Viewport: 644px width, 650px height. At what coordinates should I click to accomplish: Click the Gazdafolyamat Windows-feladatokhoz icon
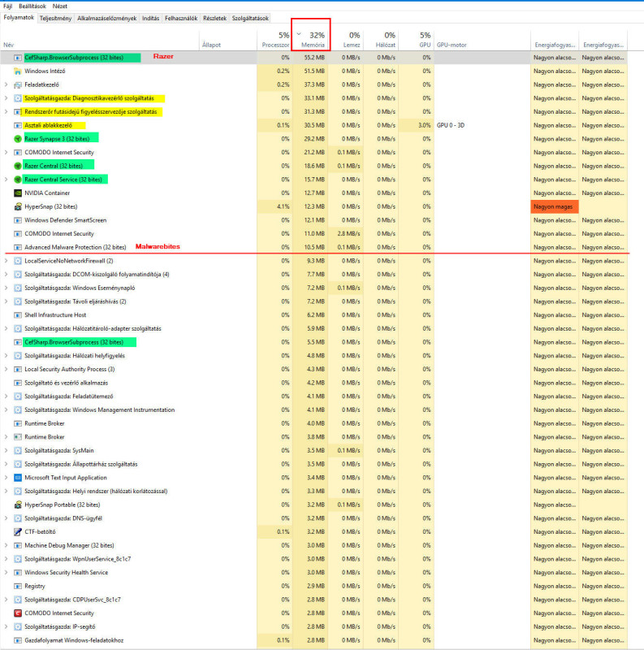[x=17, y=640]
